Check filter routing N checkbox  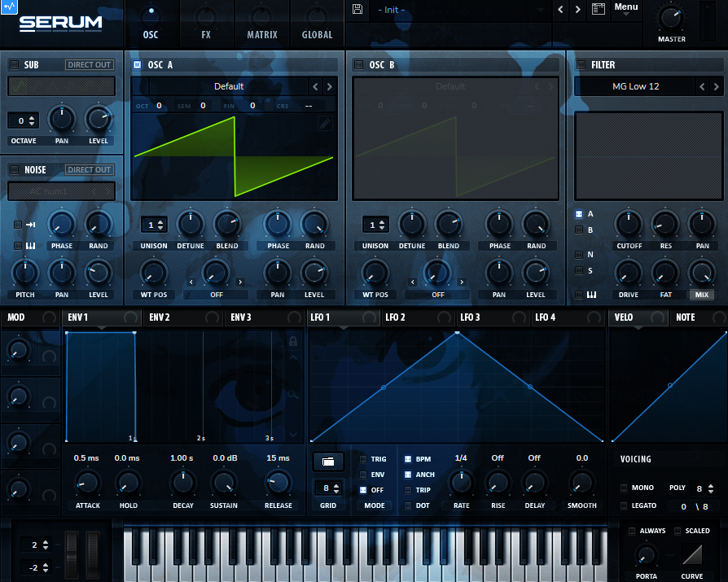pyautogui.click(x=579, y=254)
